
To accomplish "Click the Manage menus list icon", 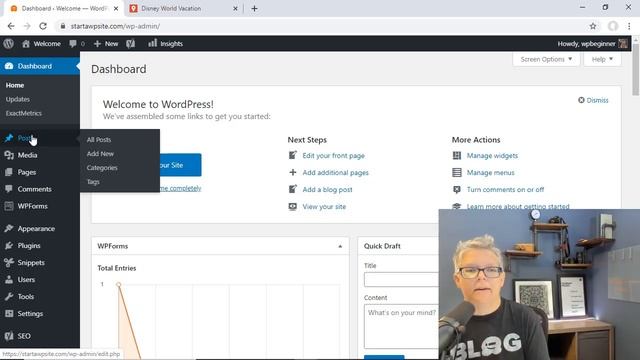I will pyautogui.click(x=457, y=173).
